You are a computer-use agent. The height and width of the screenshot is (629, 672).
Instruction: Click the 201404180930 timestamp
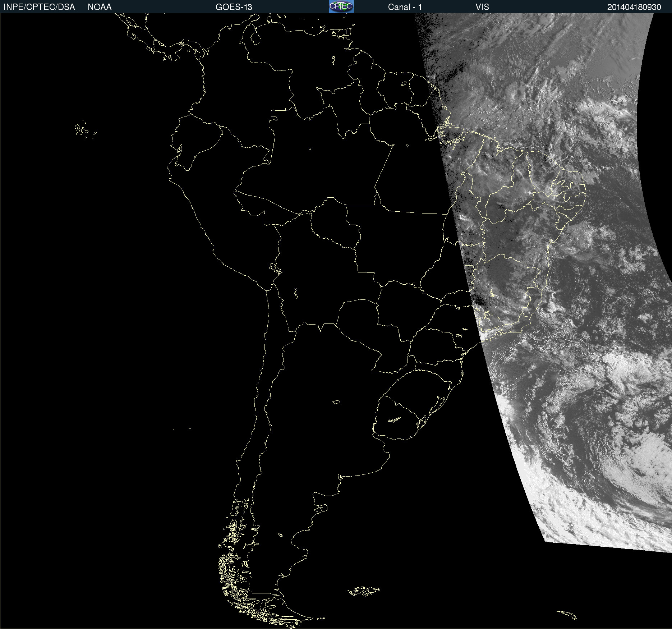634,7
